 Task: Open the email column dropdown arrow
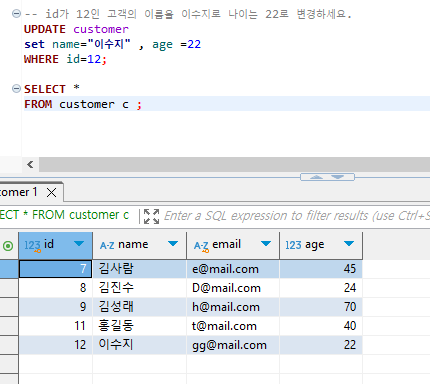point(266,244)
